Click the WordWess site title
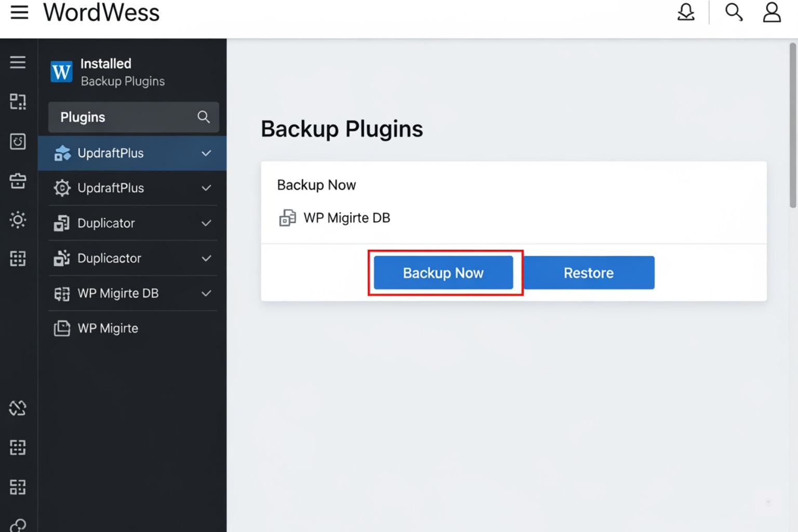This screenshot has height=532, width=798. [x=101, y=12]
